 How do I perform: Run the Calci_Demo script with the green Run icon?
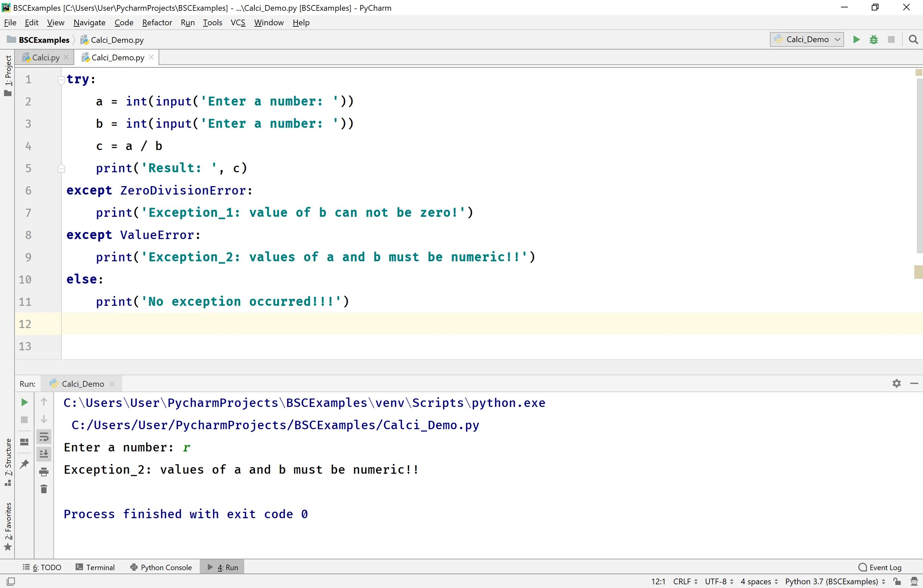tap(856, 39)
